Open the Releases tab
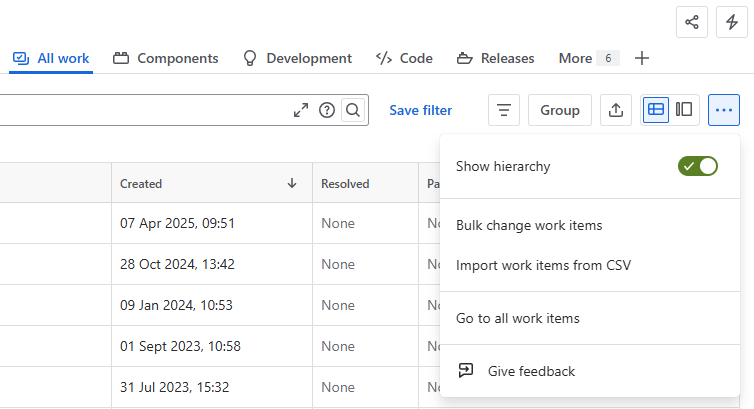Screen dimensions: 754x409 (495, 58)
